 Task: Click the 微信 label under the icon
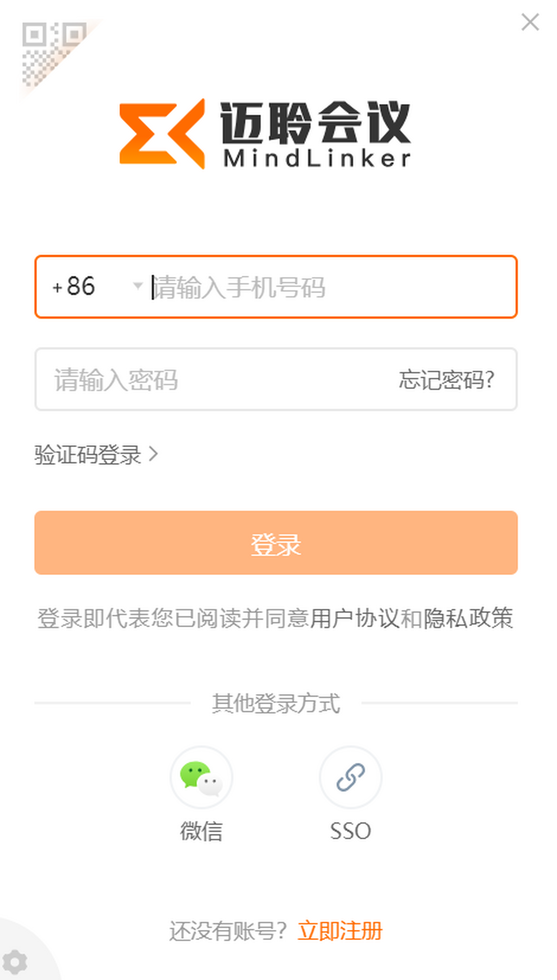pyautogui.click(x=201, y=831)
